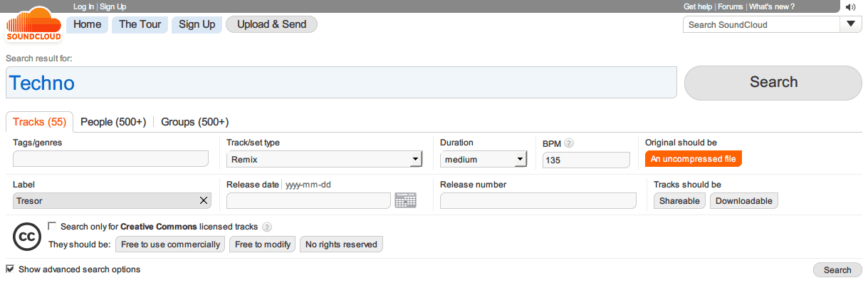The image size is (868, 283).
Task: Open the Duration dropdown
Action: click(483, 160)
